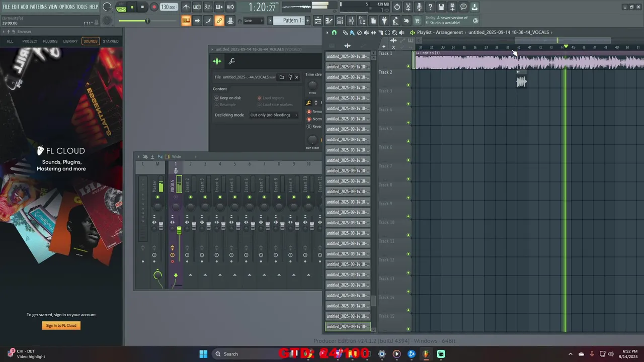The height and width of the screenshot is (362, 644).
Task: Open the TOOLS menu
Action: coord(82,7)
